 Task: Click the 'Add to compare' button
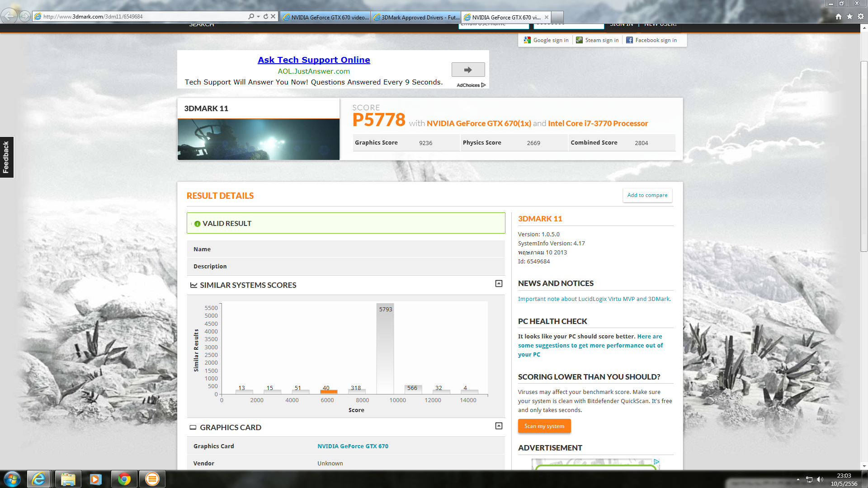[647, 195]
